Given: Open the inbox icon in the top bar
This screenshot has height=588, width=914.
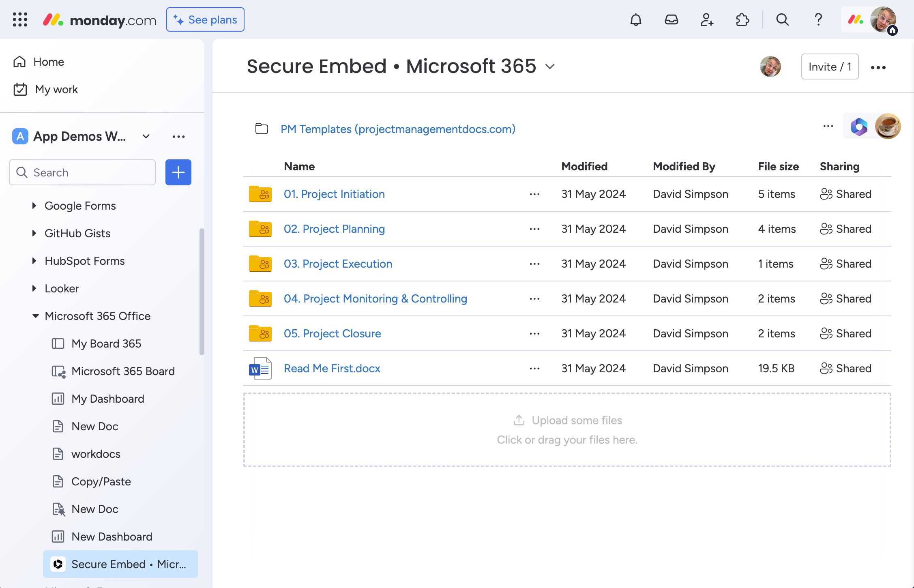Looking at the screenshot, I should (x=671, y=19).
